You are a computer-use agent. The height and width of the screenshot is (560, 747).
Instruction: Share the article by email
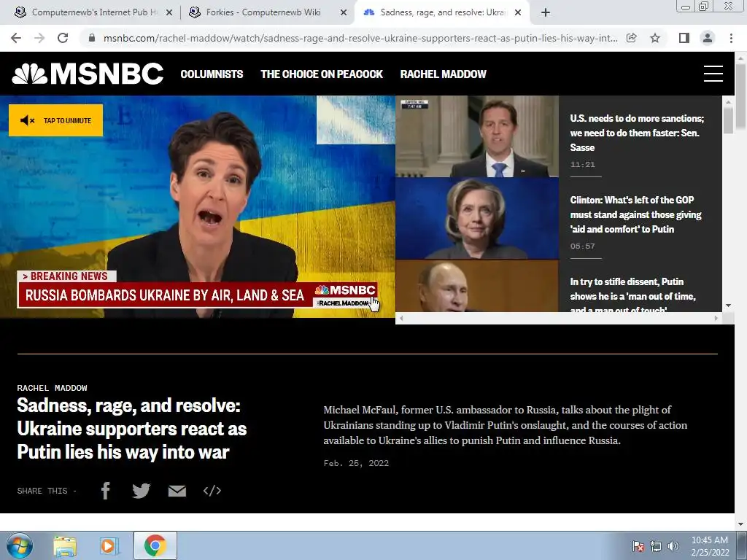click(x=177, y=491)
